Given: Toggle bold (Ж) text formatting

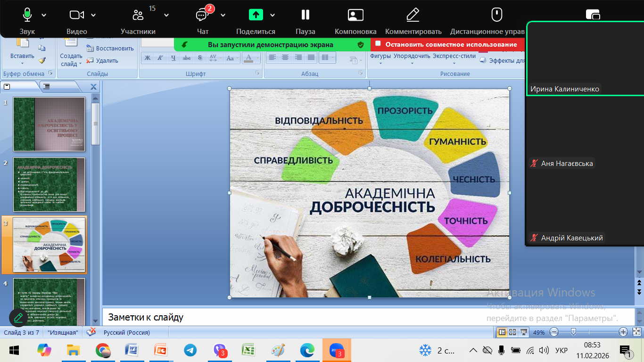Looking at the screenshot, I should point(148,58).
